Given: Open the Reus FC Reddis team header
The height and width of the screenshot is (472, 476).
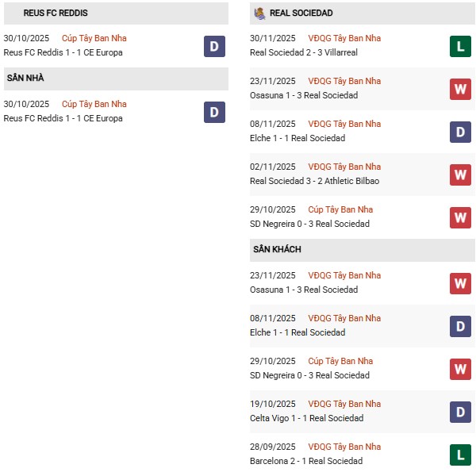Looking at the screenshot, I should coord(56,13).
